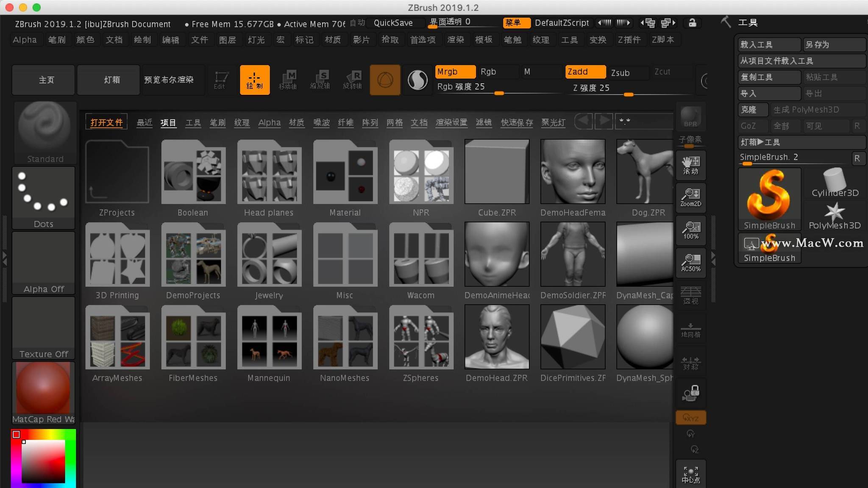Switch to the 项目 project tab

168,122
